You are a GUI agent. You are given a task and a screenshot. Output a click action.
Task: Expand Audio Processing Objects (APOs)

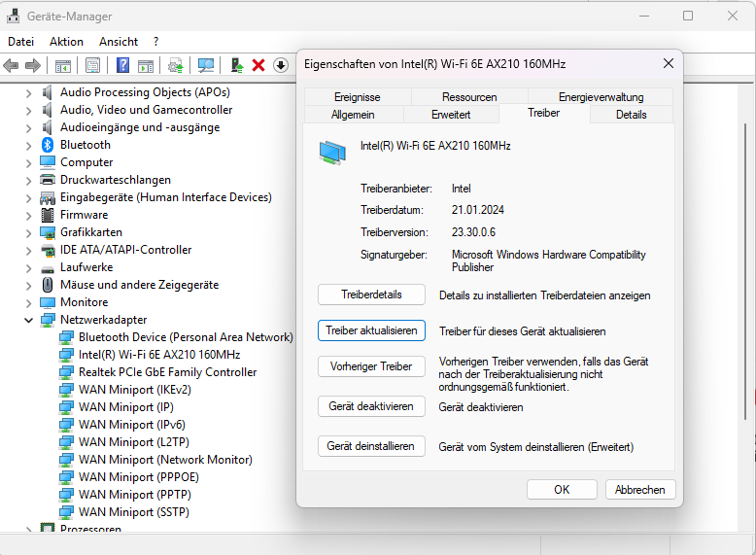tap(28, 93)
